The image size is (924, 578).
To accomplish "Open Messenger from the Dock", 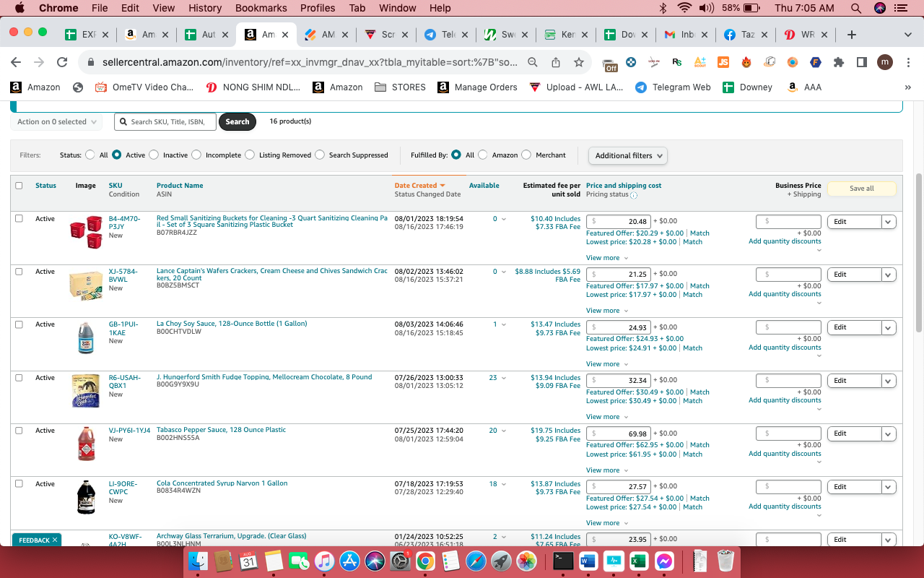I will click(x=665, y=561).
